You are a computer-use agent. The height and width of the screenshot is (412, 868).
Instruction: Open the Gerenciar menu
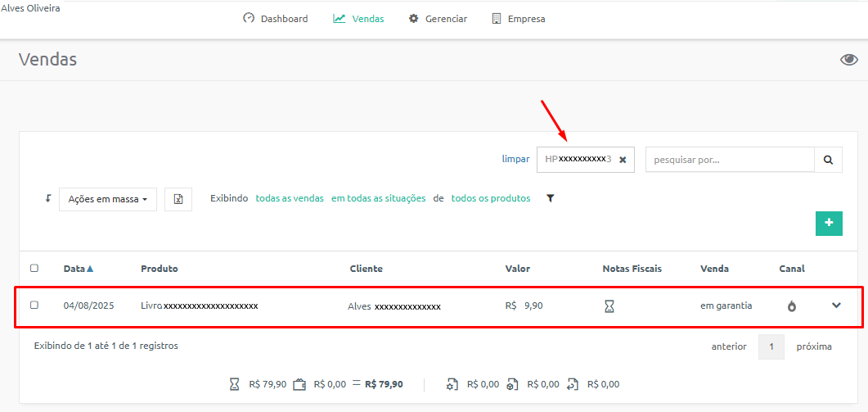click(438, 18)
